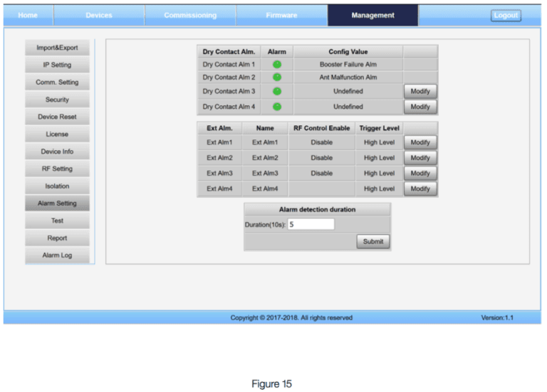Click green alarm indicator for Dry Contact Alm 4
This screenshot has height=392, width=547.
point(277,107)
